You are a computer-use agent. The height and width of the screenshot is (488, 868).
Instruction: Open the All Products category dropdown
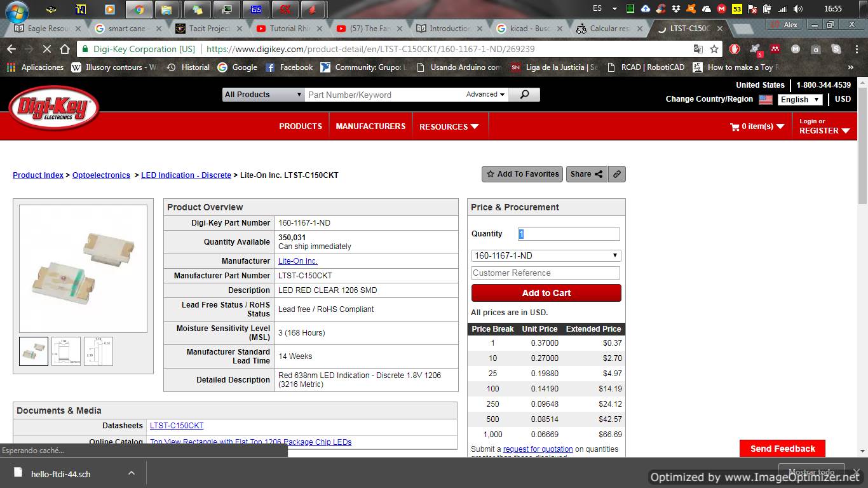coord(263,95)
